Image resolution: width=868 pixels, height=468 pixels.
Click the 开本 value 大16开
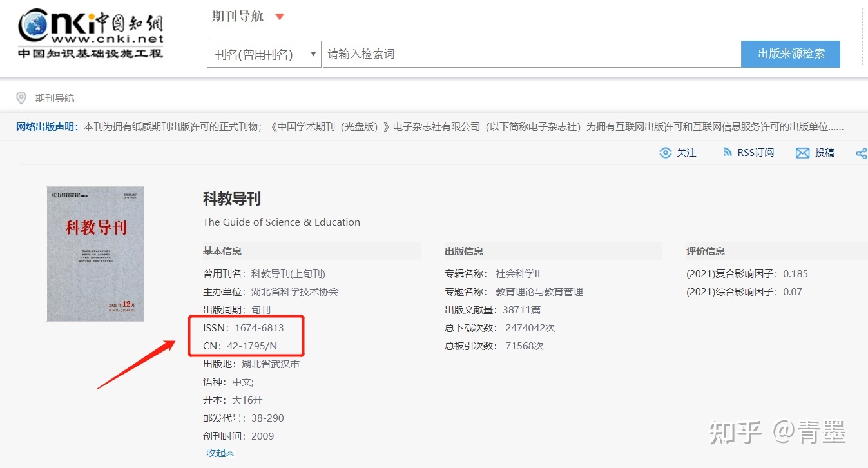pyautogui.click(x=247, y=400)
